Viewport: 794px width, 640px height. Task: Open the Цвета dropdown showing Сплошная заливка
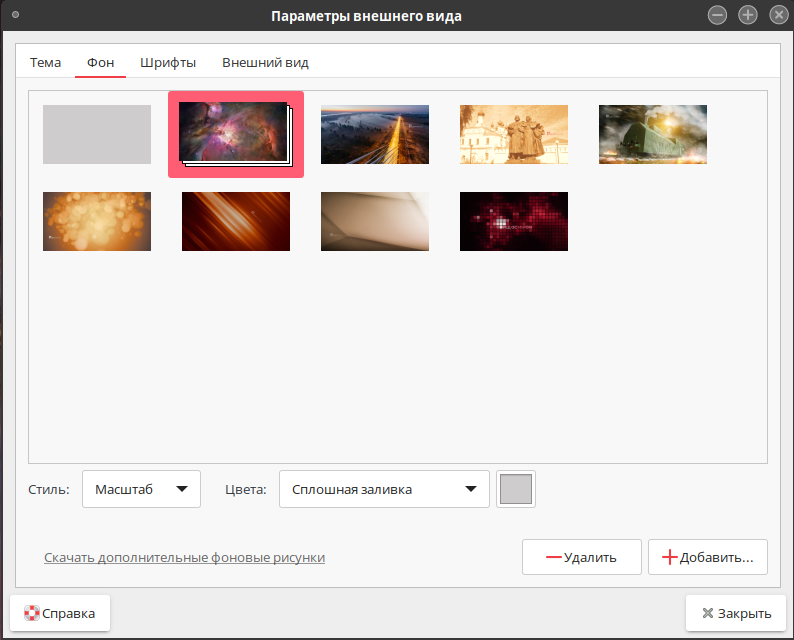384,489
